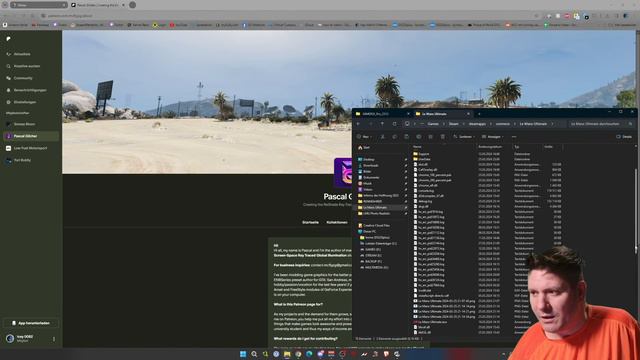Click the common breadcrumb in Explorer
Viewport: 640px width, 360px height.
502,124
